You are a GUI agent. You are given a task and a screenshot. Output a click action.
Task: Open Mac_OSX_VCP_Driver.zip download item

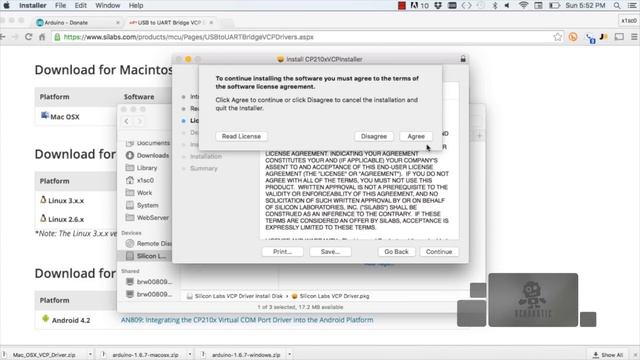(x=44, y=355)
